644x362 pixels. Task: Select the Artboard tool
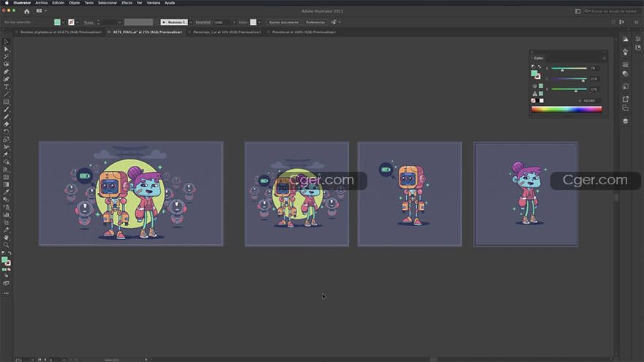point(6,222)
